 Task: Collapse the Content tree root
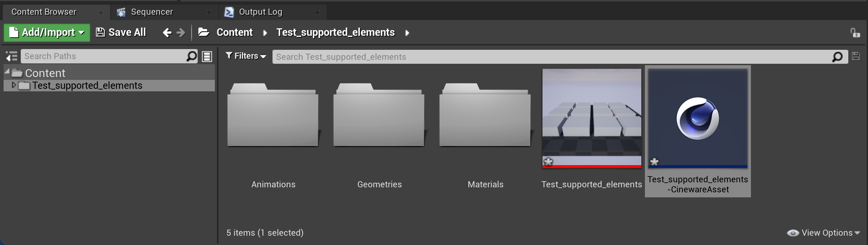pos(7,72)
